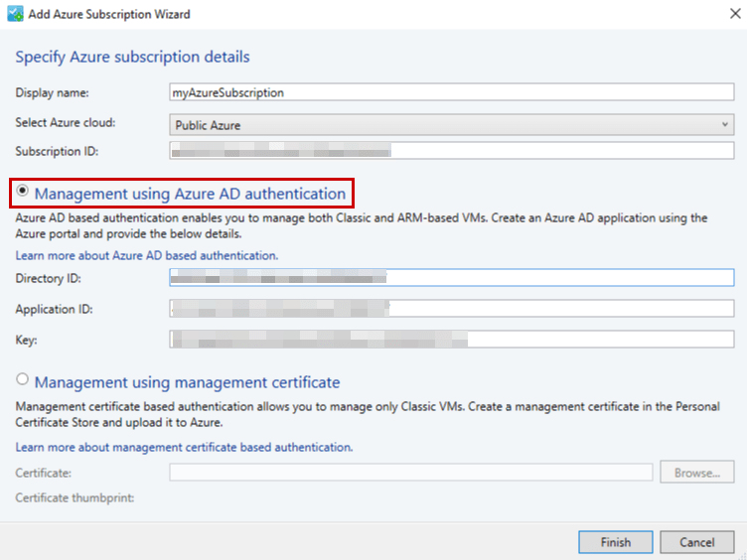Viewport: 747px width, 560px height.
Task: Close the Add Azure Subscription Wizard
Action: coord(735,14)
